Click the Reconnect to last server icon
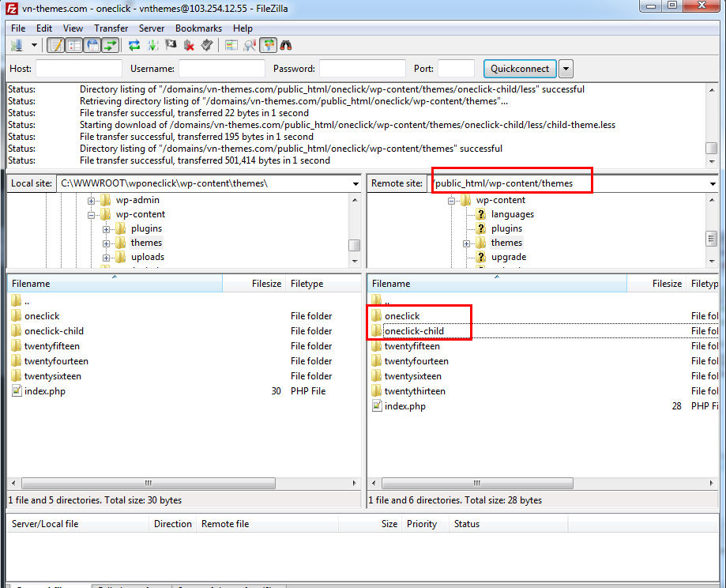Screen dimensions: 726x588 [206, 45]
